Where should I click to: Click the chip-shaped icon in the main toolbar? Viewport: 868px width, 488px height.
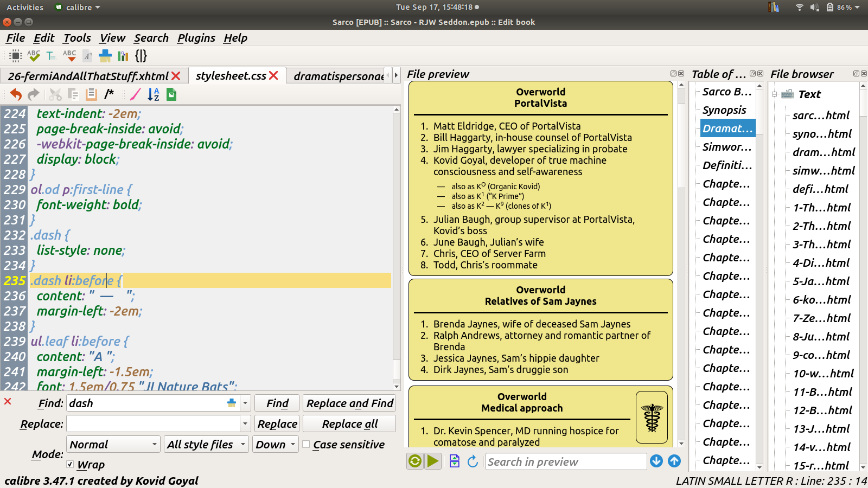(16, 56)
